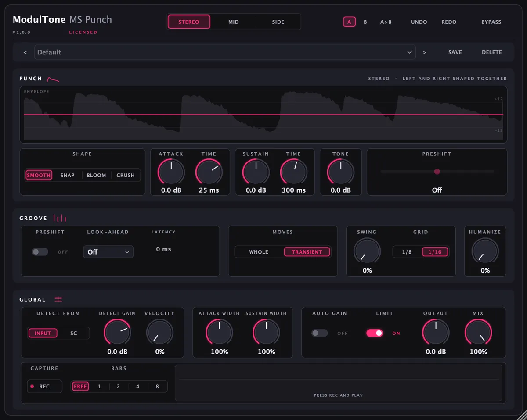This screenshot has width=527, height=420.
Task: Click the UNDO button
Action: [419, 22]
